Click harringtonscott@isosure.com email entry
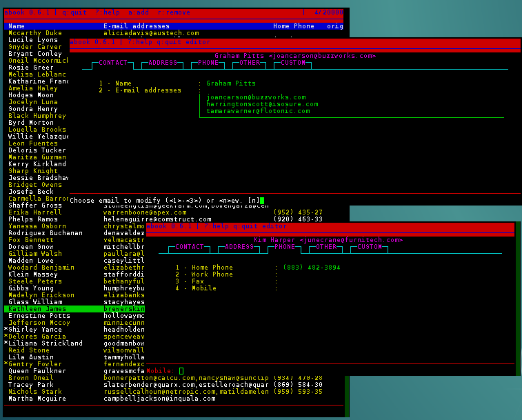The width and height of the screenshot is (522, 420). [262, 104]
